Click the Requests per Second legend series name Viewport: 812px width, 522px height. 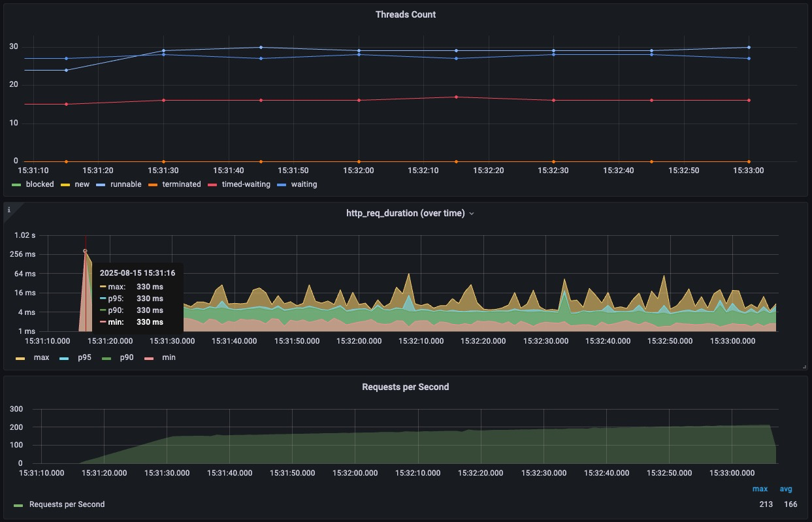pyautogui.click(x=67, y=504)
